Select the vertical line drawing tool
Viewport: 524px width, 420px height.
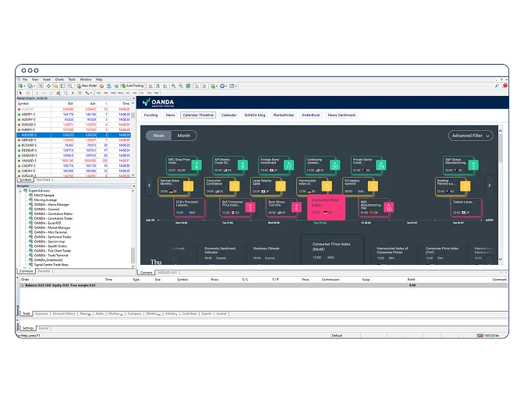37,93
